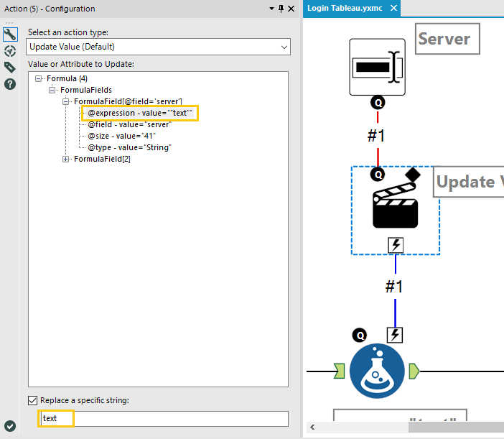Select the @type value String row
Image resolution: width=504 pixels, height=439 pixels.
click(x=129, y=147)
